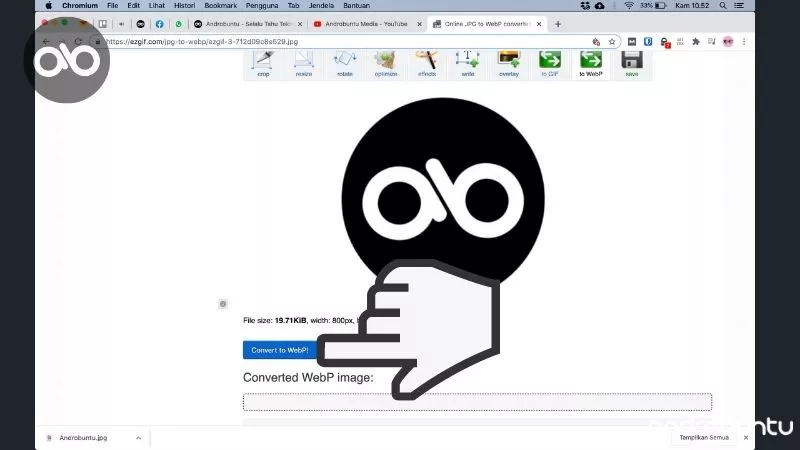Viewport: 800px width, 450px height.
Task: Click the Converted WebP image heading
Action: pos(308,378)
